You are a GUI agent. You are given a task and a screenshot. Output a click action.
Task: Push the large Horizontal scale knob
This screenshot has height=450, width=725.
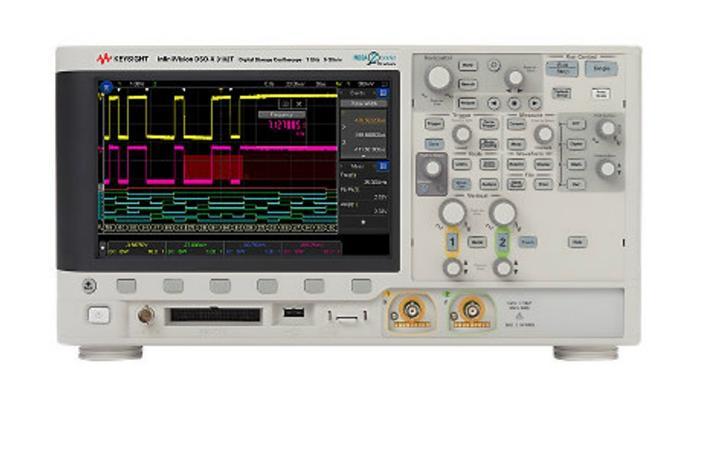439,78
